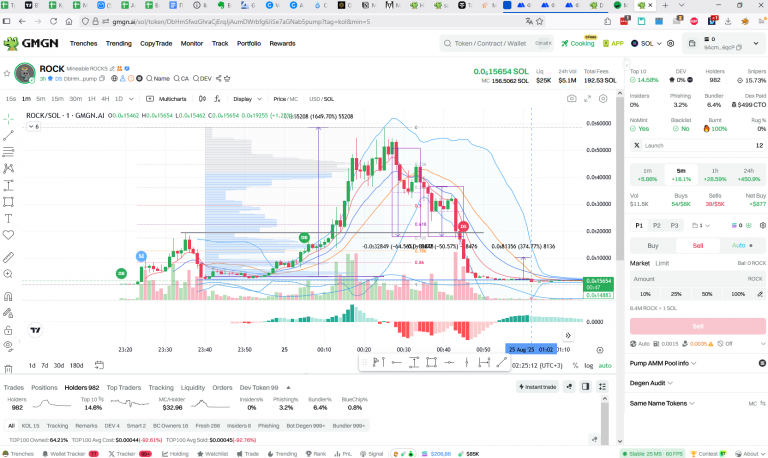This screenshot has height=458, width=768.
Task: Open trade panel settings gear
Action: tap(762, 225)
